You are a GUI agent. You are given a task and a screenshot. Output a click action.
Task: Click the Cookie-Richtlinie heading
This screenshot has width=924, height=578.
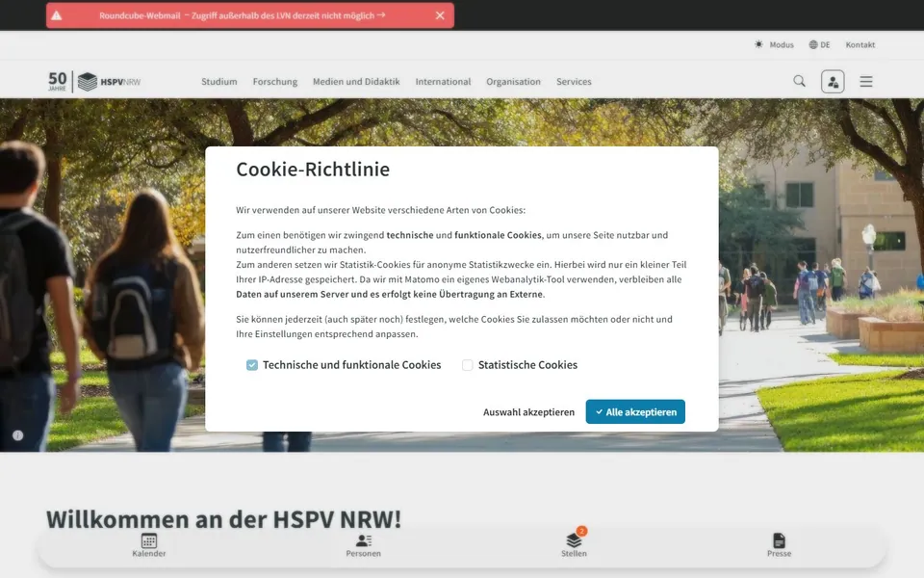[313, 170]
